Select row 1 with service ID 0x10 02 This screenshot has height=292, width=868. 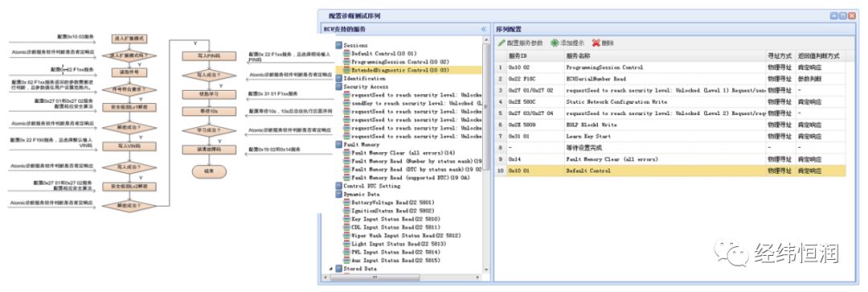pos(670,67)
